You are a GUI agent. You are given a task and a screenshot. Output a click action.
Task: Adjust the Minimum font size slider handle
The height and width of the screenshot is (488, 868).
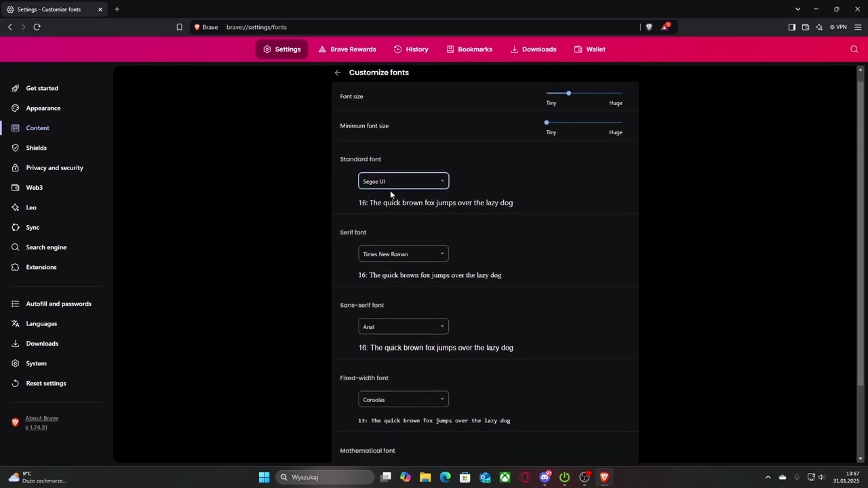point(547,123)
